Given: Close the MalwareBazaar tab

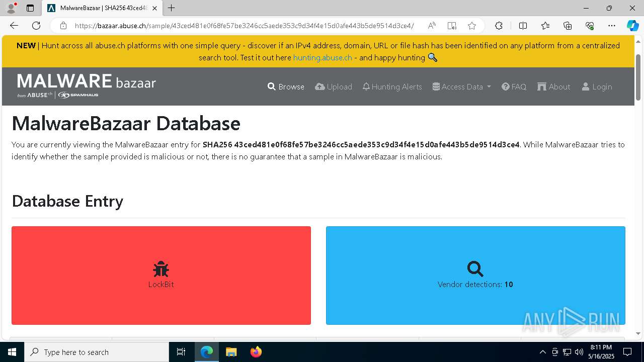Looking at the screenshot, I should [x=154, y=8].
